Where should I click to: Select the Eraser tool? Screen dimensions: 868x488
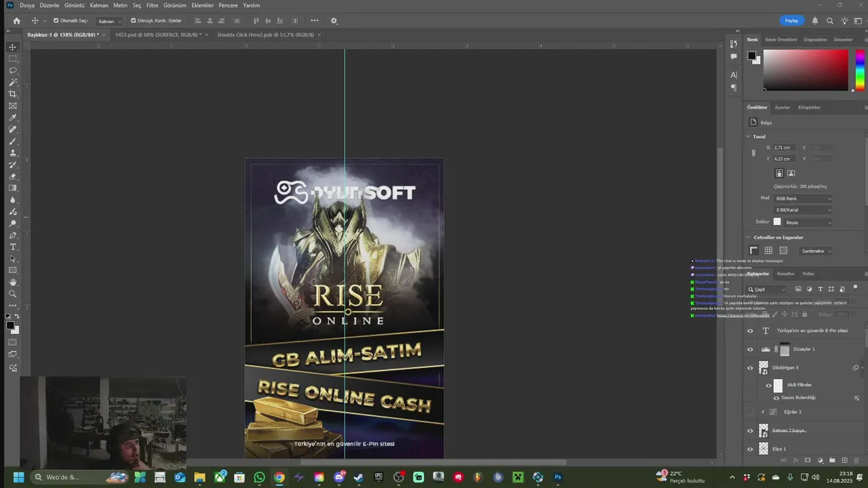13,176
